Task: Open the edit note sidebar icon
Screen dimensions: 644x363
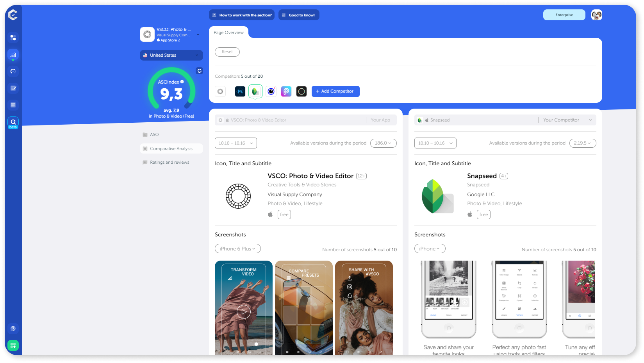Action: click(13, 88)
